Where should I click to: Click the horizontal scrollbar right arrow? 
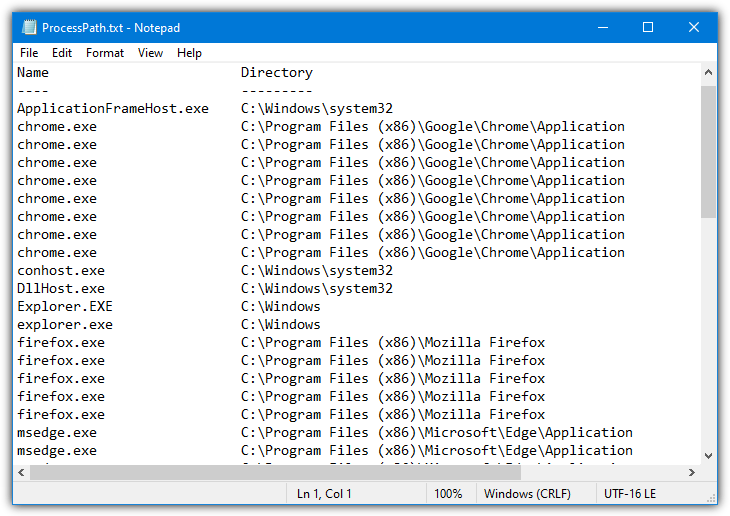coord(692,472)
